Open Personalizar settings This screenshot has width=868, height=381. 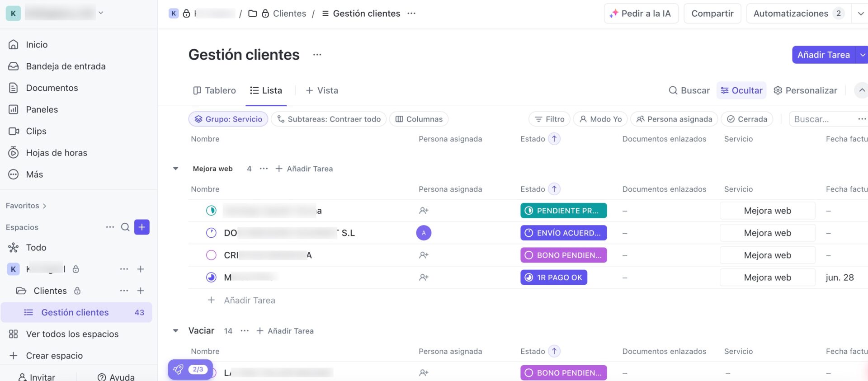pos(805,90)
